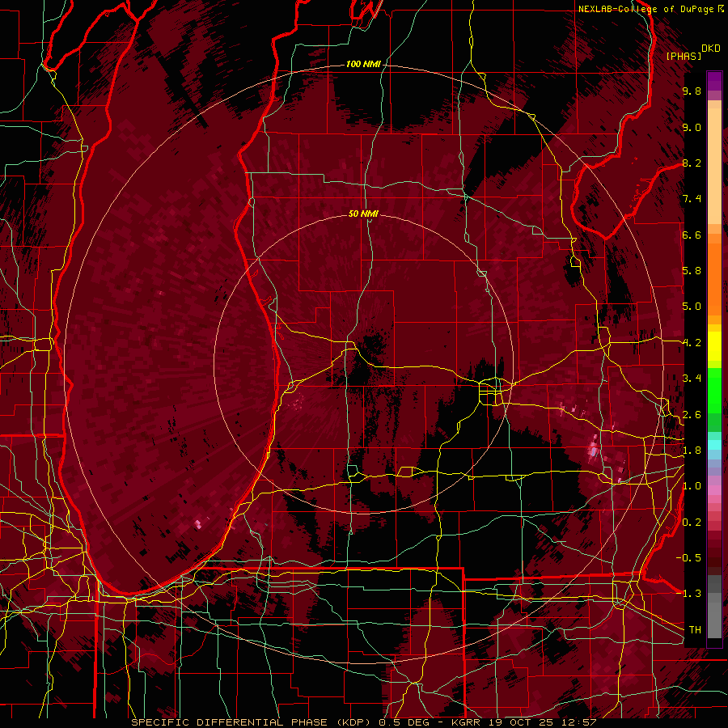The width and height of the screenshot is (728, 728).
Task: Click the blue-white KDP cell east of radar
Action: point(594,450)
